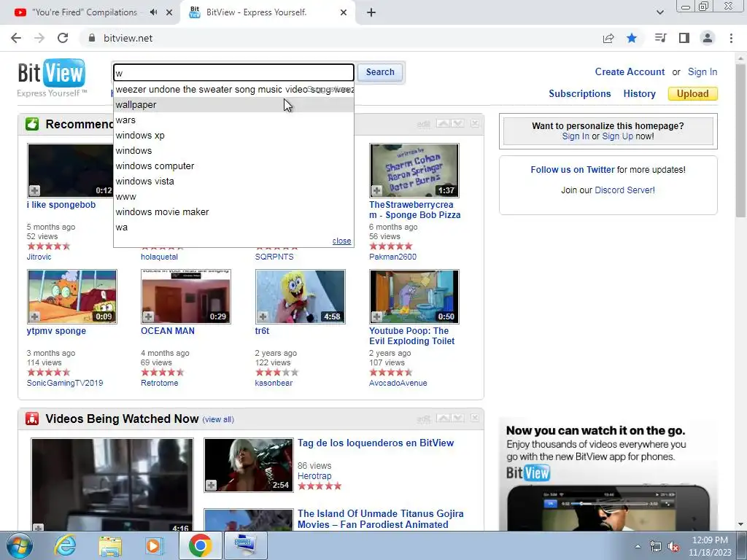Open Windows Media Player on taskbar
Screen dimensions: 747x560
pyautogui.click(x=154, y=545)
